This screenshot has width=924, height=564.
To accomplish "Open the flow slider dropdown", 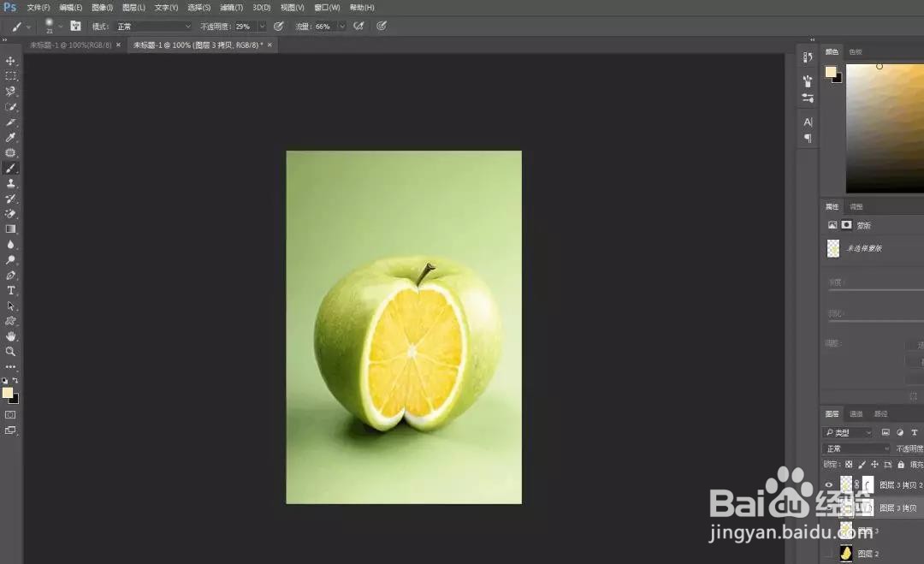I will 341,27.
